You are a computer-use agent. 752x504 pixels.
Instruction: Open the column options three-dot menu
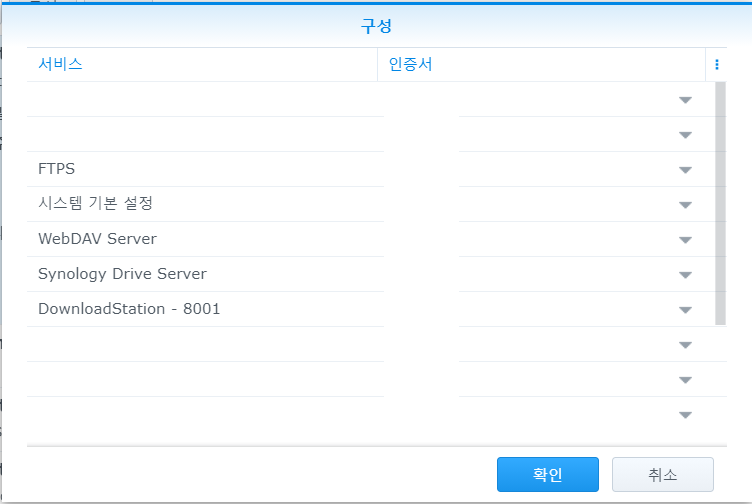click(717, 64)
